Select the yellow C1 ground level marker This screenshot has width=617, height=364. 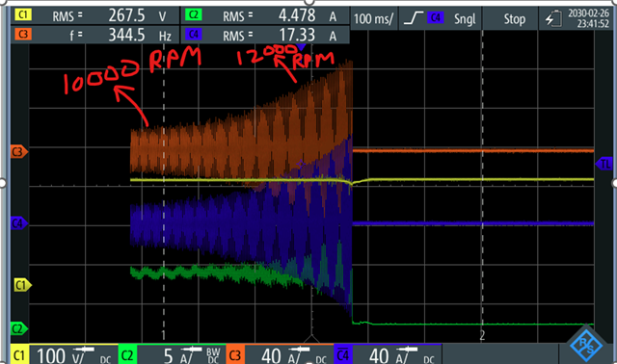22,285
